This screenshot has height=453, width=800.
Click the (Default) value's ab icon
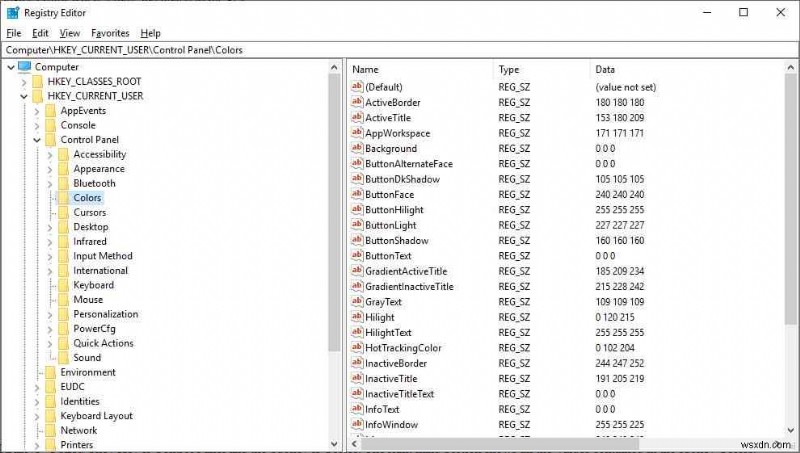(x=357, y=87)
